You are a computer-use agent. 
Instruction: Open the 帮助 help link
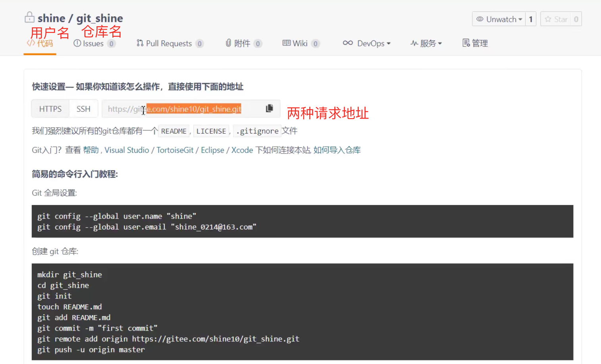(x=91, y=150)
